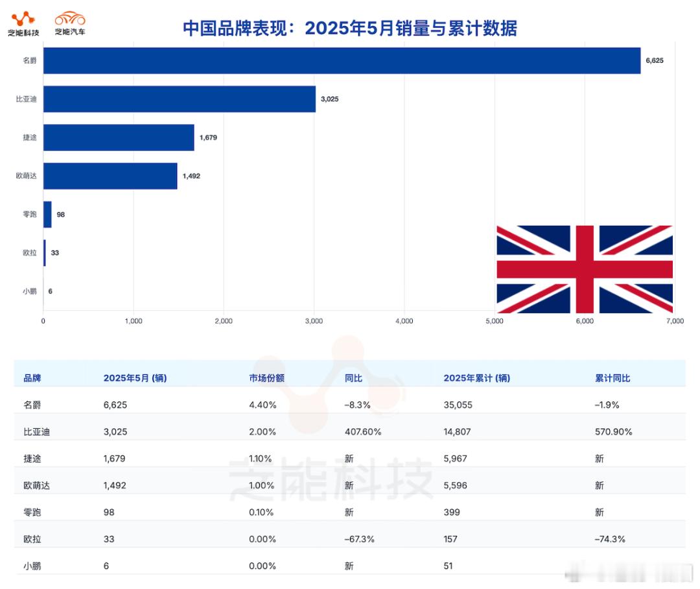Select the 名爵 bar showing 6,625
This screenshot has height=589, width=700.
coord(342,60)
